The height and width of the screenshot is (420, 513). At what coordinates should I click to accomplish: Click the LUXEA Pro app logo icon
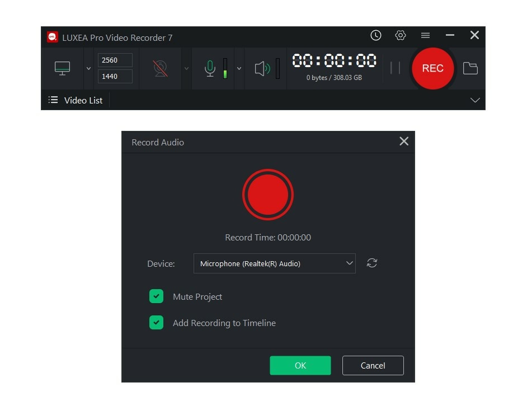click(53, 37)
